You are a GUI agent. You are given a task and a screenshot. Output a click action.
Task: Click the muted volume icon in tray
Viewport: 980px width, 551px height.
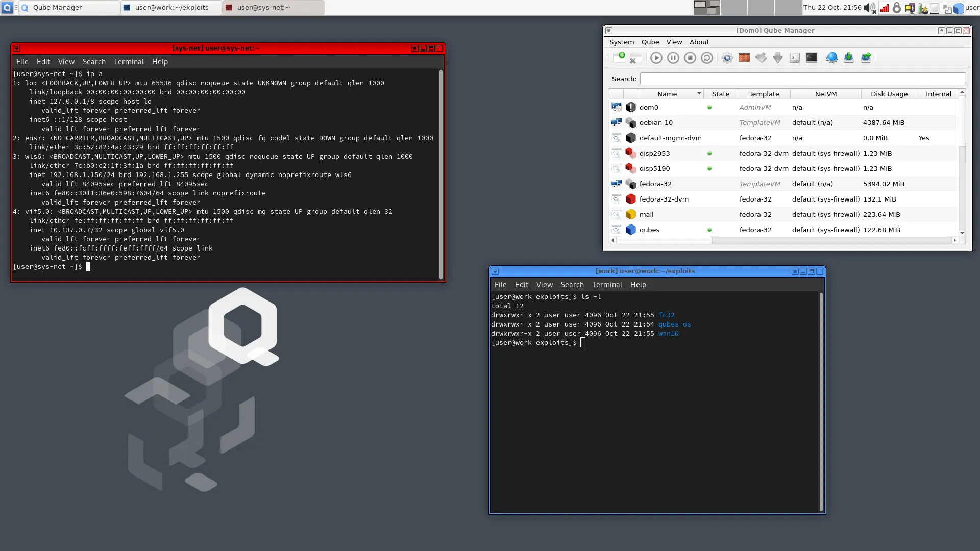870,8
